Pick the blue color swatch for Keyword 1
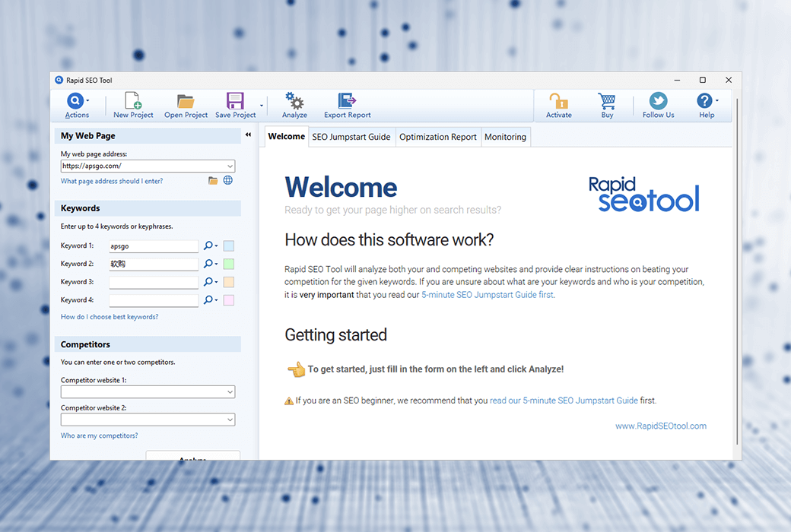The height and width of the screenshot is (532, 791). pyautogui.click(x=228, y=246)
